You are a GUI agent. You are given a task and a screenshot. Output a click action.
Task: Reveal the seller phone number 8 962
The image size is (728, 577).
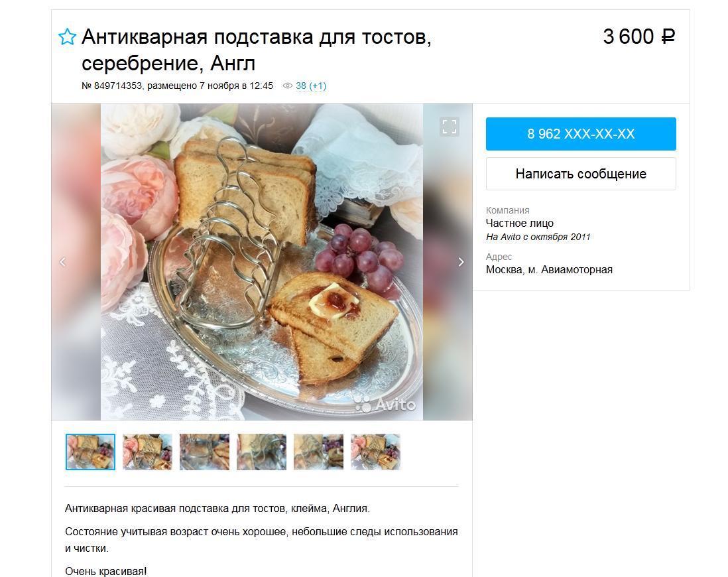coord(581,134)
